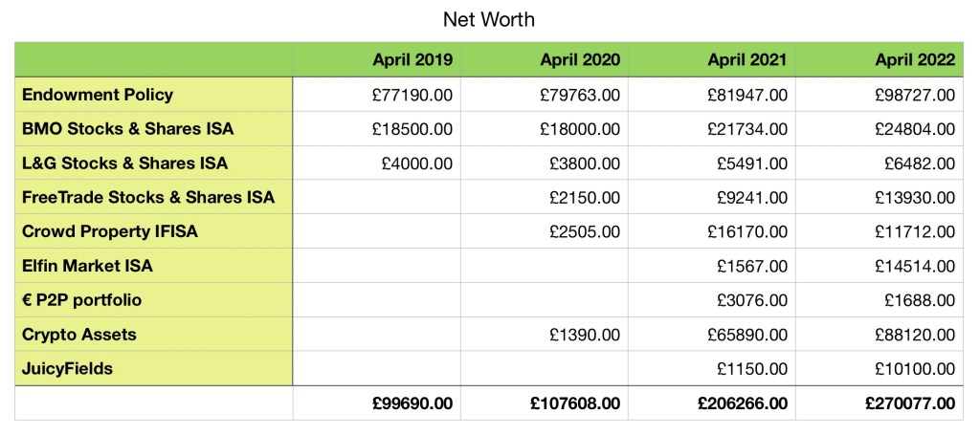Image resolution: width=980 pixels, height=436 pixels.
Task: Click the Net Worth table title
Action: (x=489, y=18)
